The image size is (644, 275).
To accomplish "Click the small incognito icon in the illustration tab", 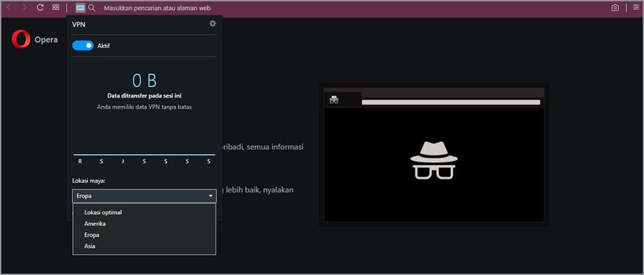I will pos(334,99).
